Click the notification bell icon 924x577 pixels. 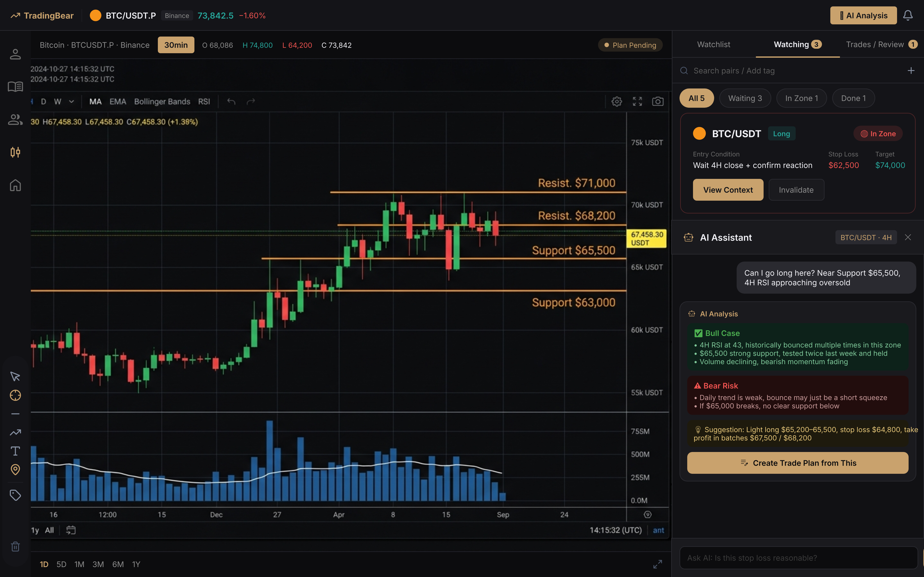point(908,16)
